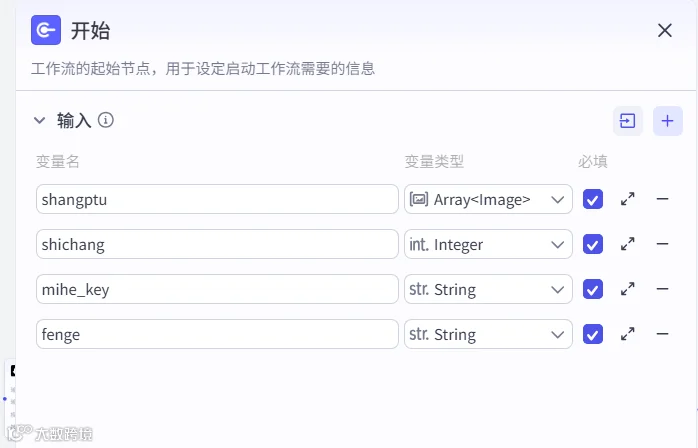Expand the shichang row settings
Screen dimensions: 698x448
coord(628,244)
